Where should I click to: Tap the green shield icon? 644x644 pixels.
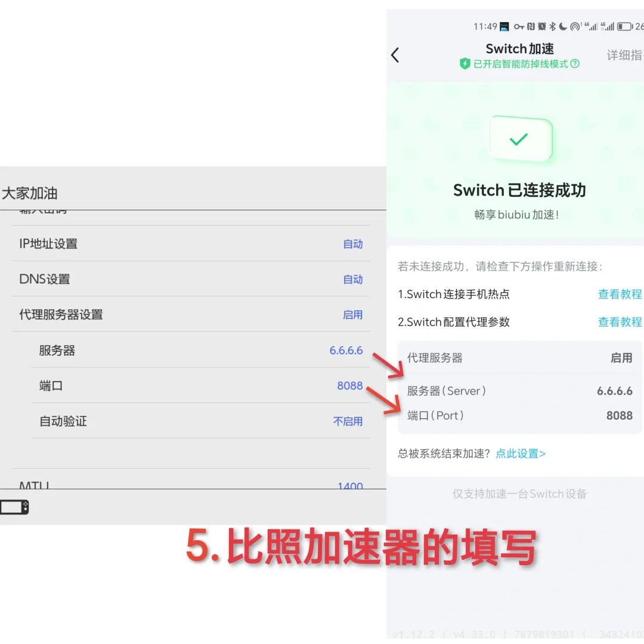pyautogui.click(x=465, y=64)
